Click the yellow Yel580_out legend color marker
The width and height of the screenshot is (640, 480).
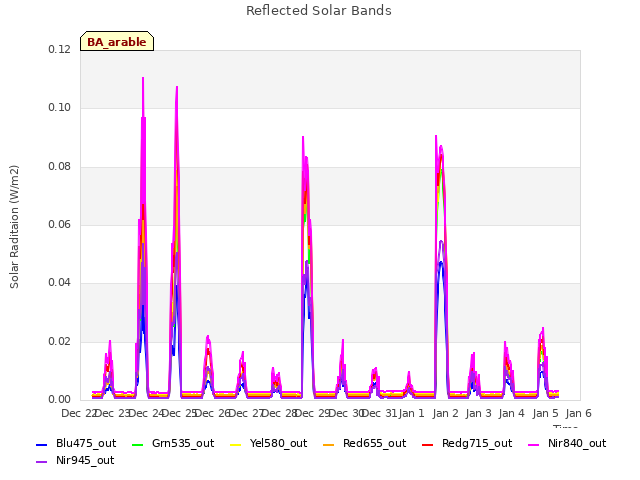point(236,444)
